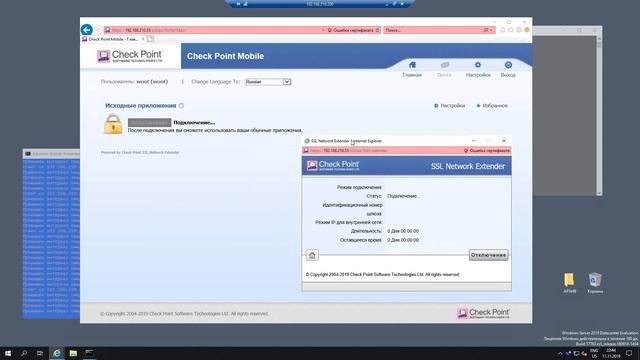Click the help icon next to Исходные приложения
This screenshot has height=360, width=640.
181,106
